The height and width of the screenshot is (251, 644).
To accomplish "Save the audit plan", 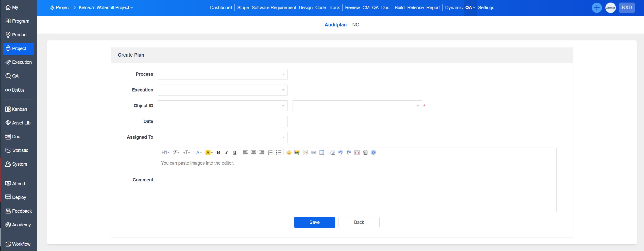I will pos(314,222).
